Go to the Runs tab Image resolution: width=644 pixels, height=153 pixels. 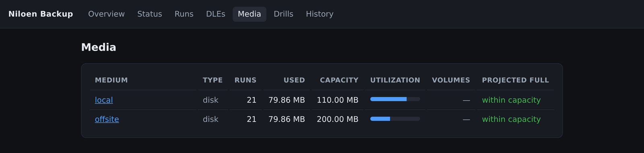point(184,14)
